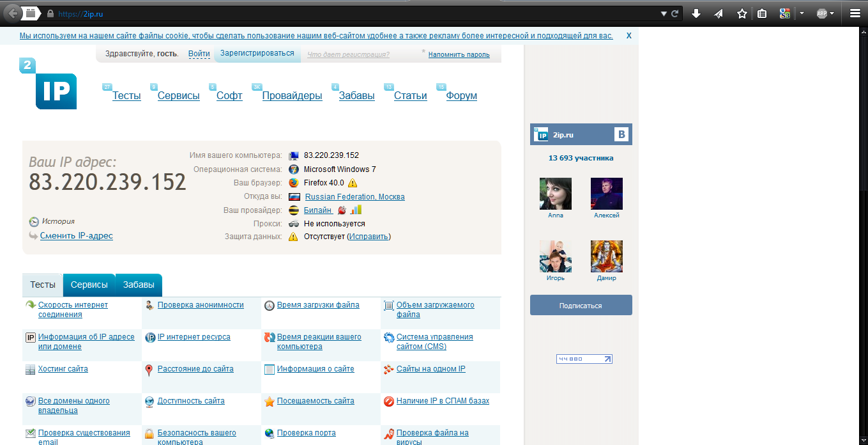This screenshot has height=445, width=868.
Task: Open the Проверка порта link
Action: pos(307,433)
